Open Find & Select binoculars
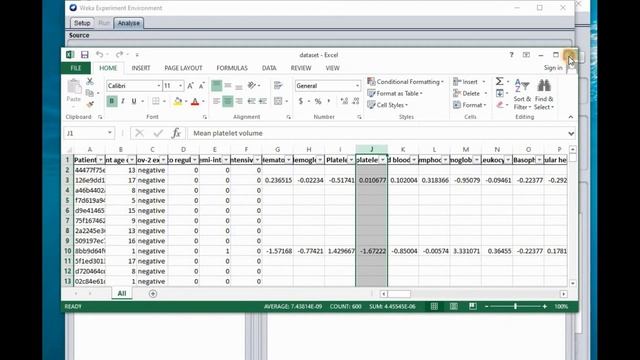The image size is (640, 360). (x=544, y=95)
